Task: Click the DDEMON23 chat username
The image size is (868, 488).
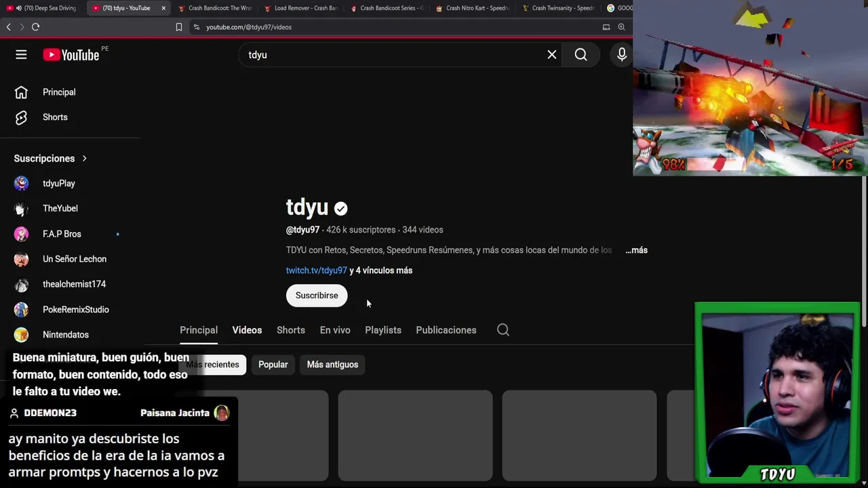Action: (50, 413)
